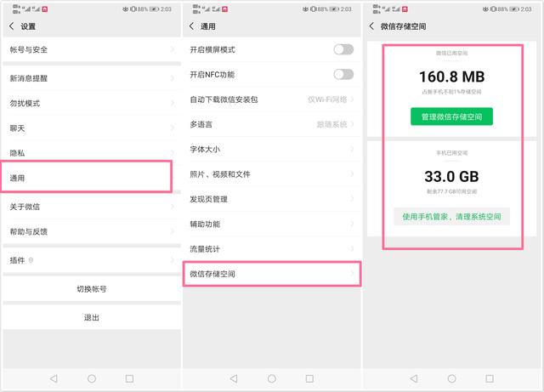Toggle 开启横屏模式 switch
The width and height of the screenshot is (544, 392).
[x=343, y=49]
